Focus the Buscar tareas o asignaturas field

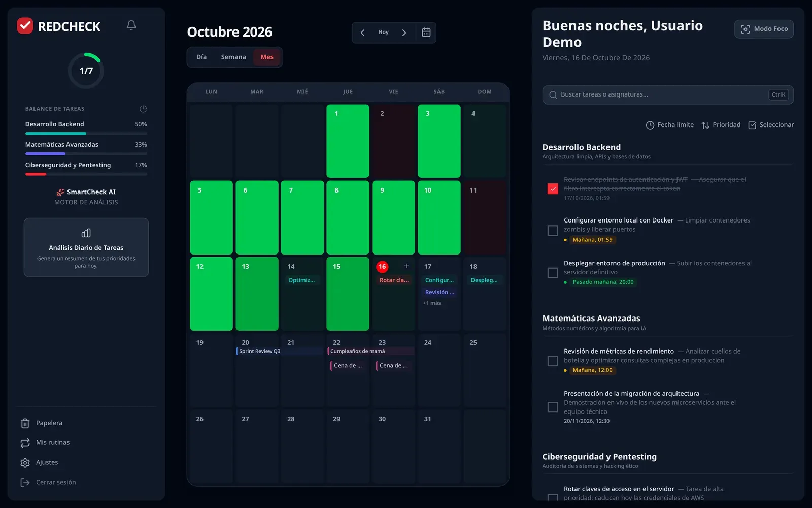click(668, 94)
